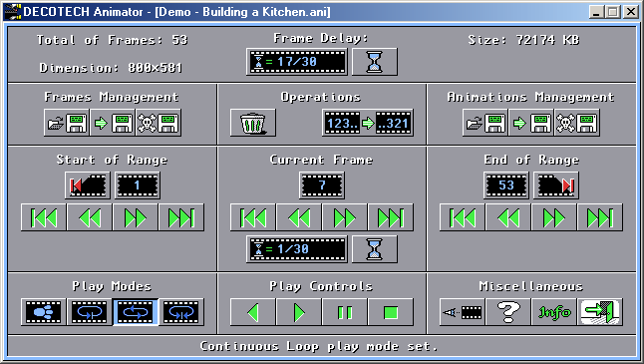Stop playback with the green square button

pos(391,312)
